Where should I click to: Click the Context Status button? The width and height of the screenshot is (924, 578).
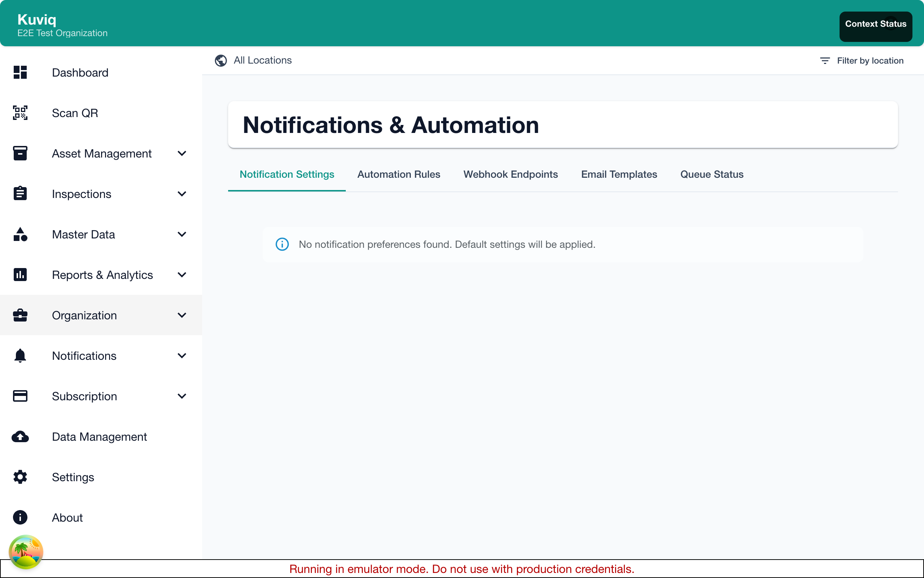pyautogui.click(x=876, y=26)
